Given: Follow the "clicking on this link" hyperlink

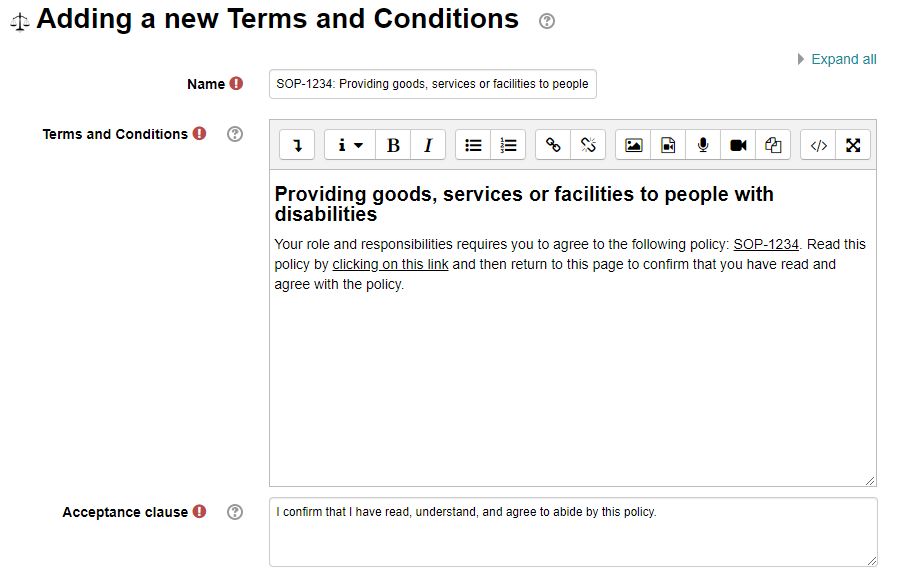Looking at the screenshot, I should 390,264.
